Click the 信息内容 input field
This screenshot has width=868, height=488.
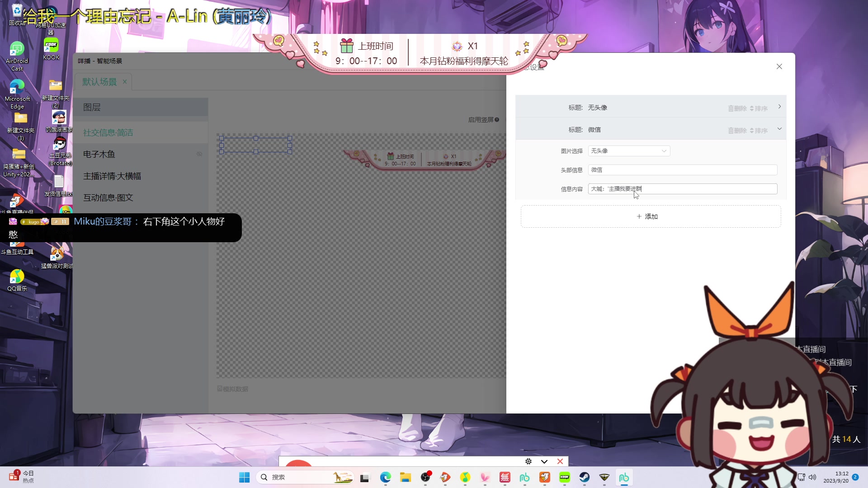pos(682,189)
